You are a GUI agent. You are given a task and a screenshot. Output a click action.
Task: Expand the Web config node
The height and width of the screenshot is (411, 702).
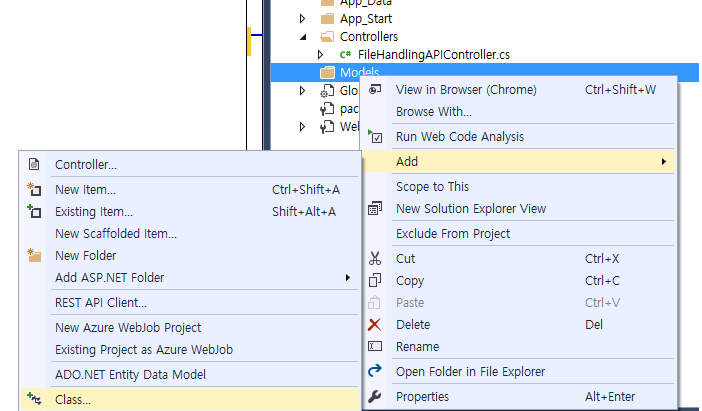coord(303,126)
